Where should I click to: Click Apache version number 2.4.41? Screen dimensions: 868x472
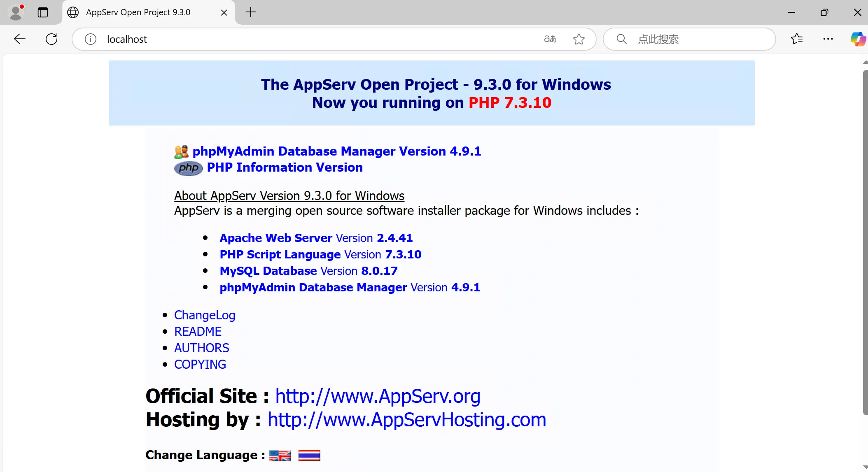394,238
